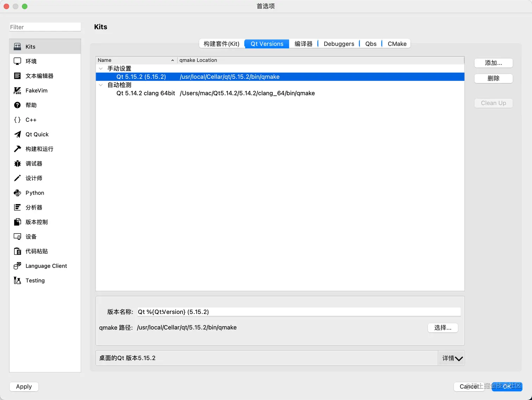The width and height of the screenshot is (532, 400).
Task: Click the Python logo icon
Action: tap(17, 193)
